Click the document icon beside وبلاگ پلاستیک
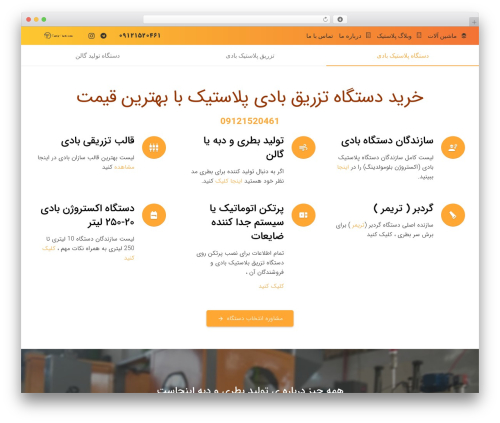Viewport: 500px width, 423px height. coord(419,35)
